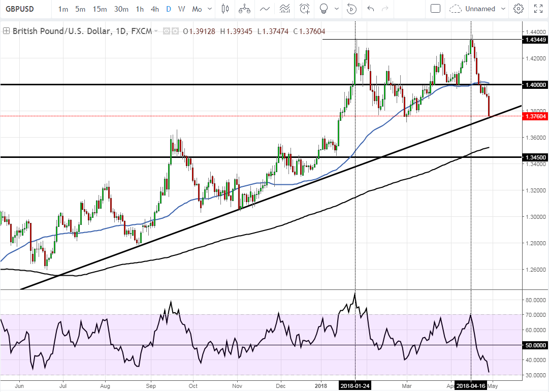Undo last chart action

tap(370, 9)
